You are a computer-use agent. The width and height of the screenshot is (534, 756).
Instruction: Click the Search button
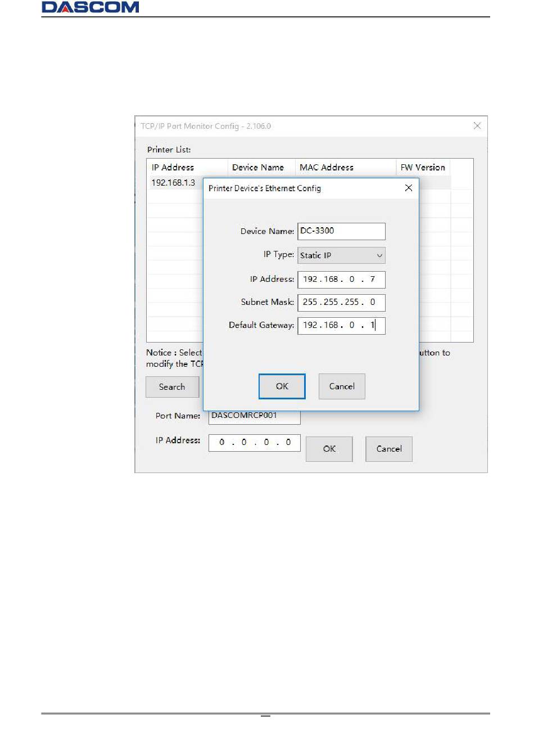172,387
